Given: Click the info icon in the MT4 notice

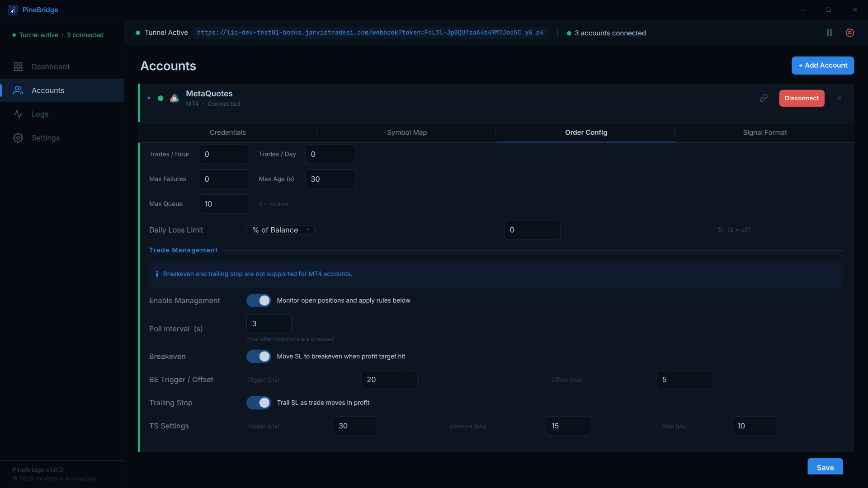Looking at the screenshot, I should point(157,274).
